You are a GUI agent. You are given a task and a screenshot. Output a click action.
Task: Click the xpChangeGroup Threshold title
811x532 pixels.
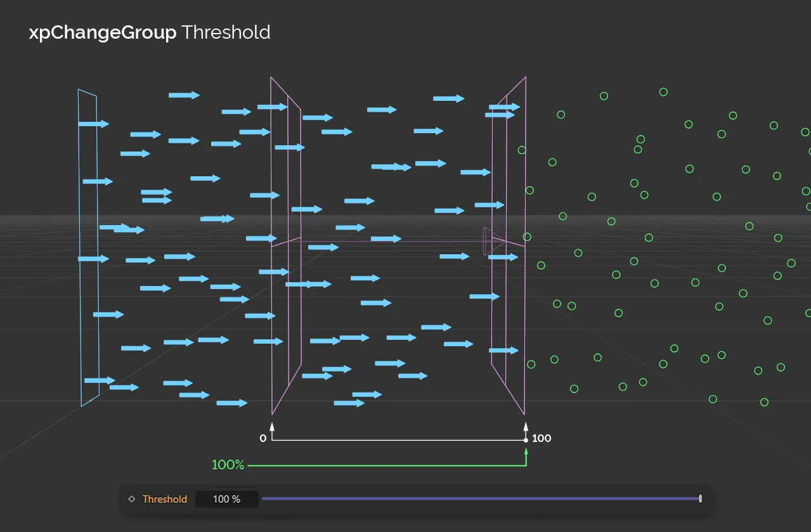point(150,32)
